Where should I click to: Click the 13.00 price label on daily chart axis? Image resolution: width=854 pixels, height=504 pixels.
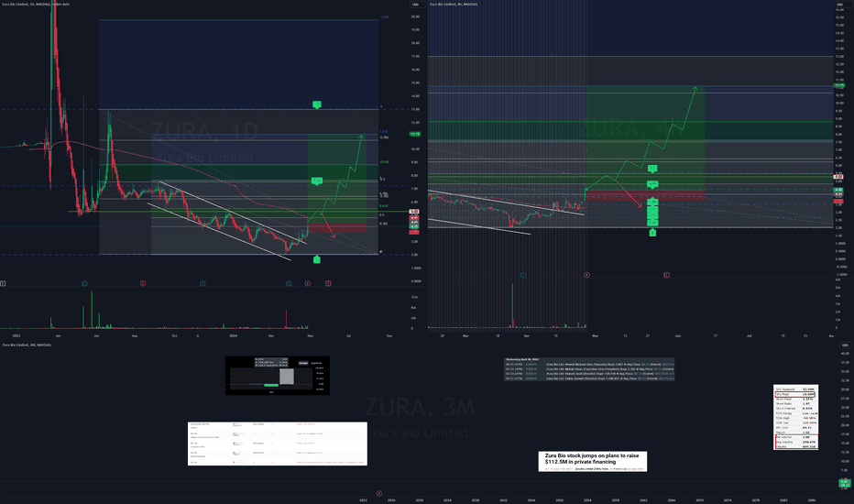point(415,110)
